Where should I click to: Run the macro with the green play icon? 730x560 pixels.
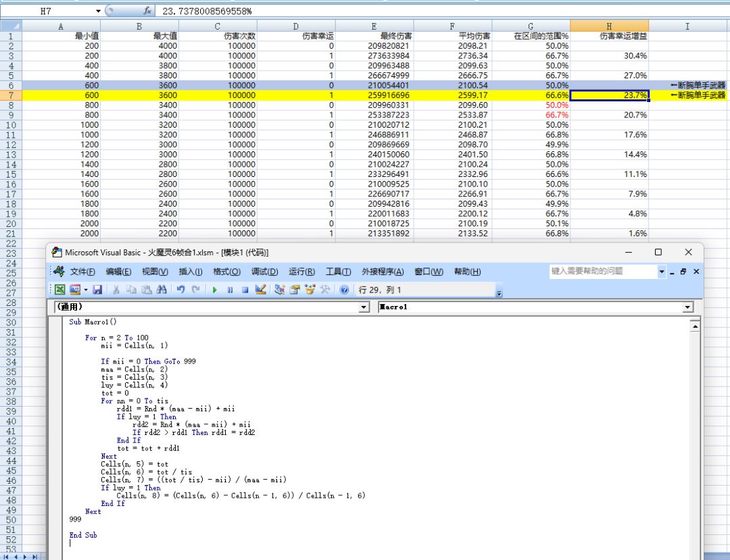click(215, 290)
